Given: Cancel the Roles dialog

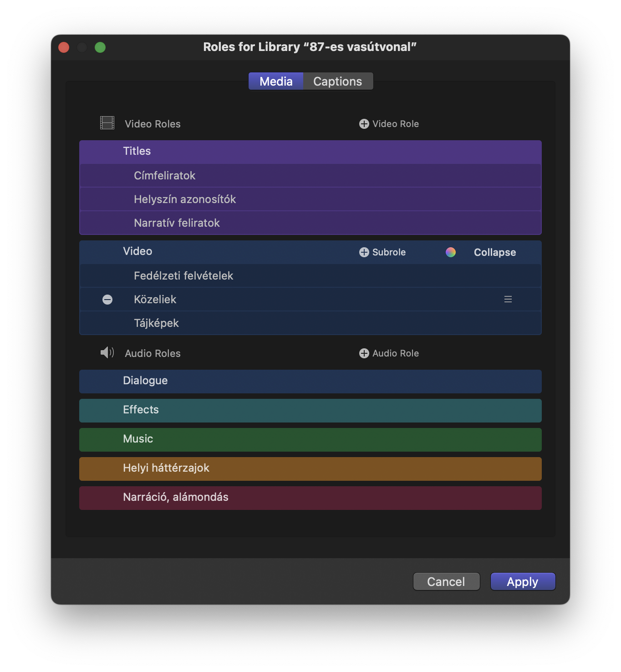Looking at the screenshot, I should (x=446, y=581).
